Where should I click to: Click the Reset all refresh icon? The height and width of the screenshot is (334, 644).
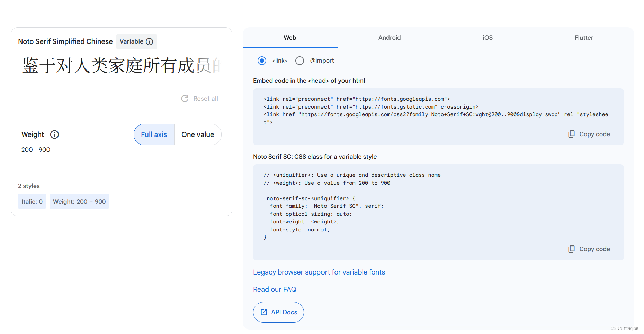pyautogui.click(x=185, y=99)
